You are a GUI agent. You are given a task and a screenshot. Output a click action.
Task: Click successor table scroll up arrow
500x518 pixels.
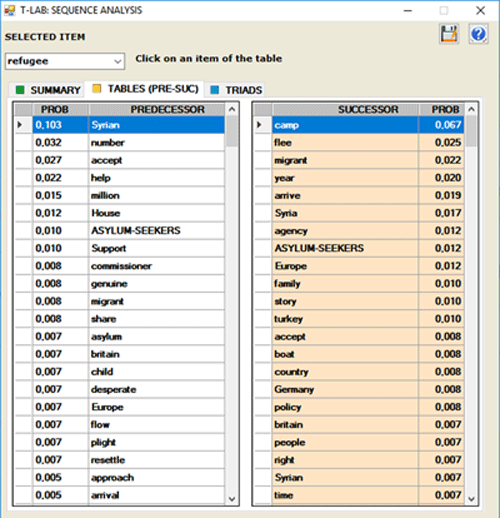tap(471, 109)
